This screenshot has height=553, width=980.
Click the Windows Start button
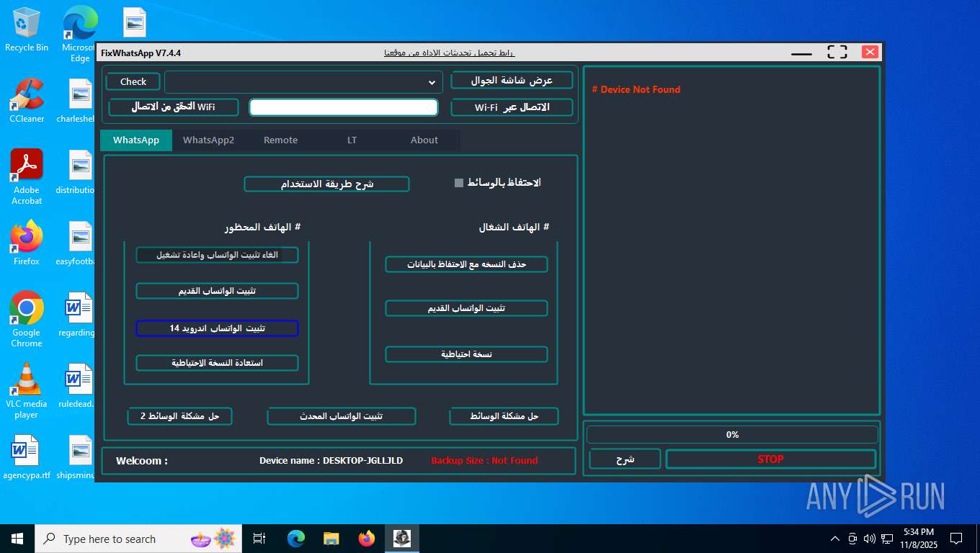[17, 539]
